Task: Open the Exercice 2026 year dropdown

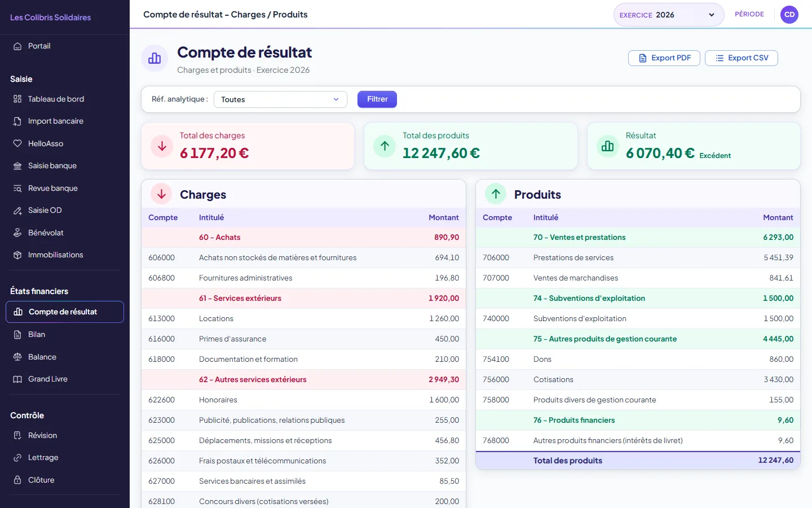Action: [669, 15]
